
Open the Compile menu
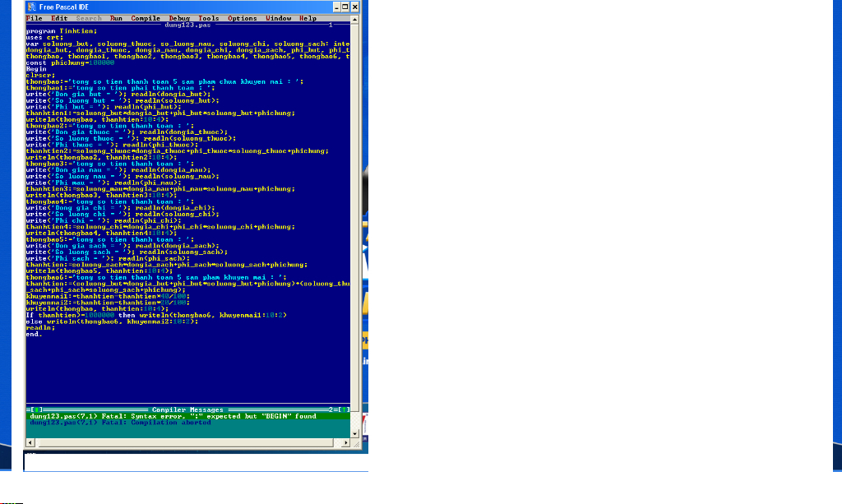pos(146,18)
